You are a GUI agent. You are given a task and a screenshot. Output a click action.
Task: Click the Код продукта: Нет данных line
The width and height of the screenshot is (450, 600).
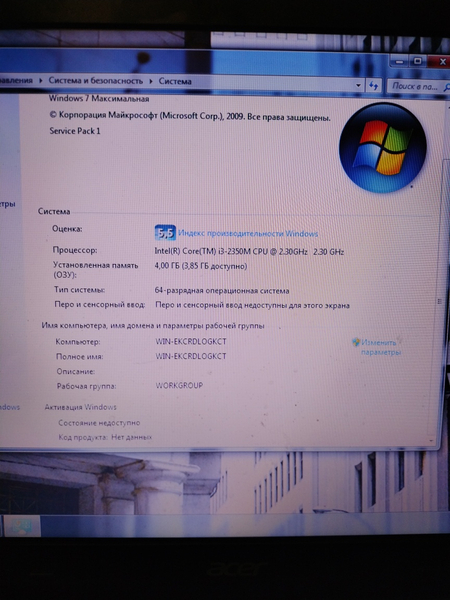click(105, 437)
